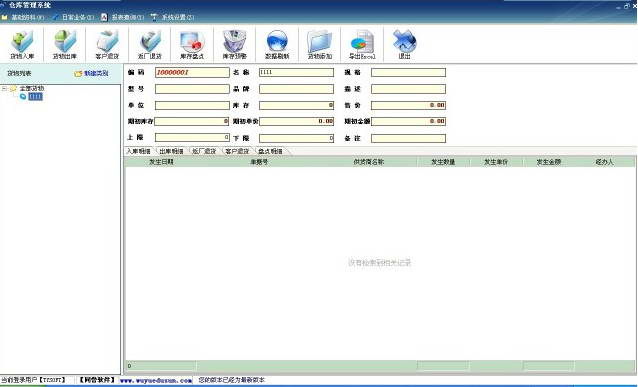Click the 描述 input field
The height and width of the screenshot is (387, 638).
click(408, 89)
